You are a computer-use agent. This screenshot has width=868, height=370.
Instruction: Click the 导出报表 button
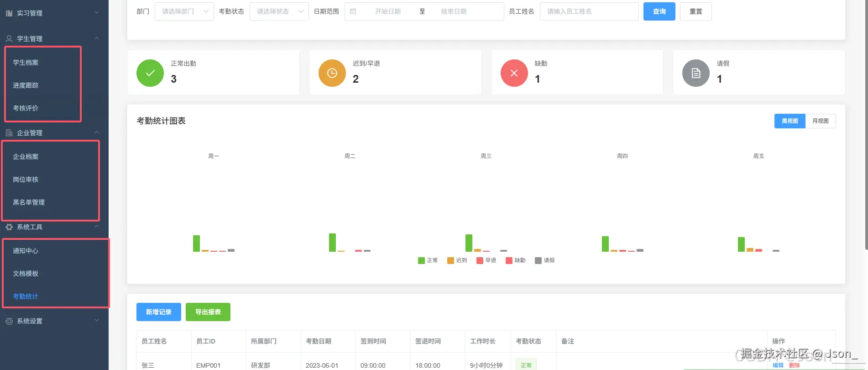point(208,312)
